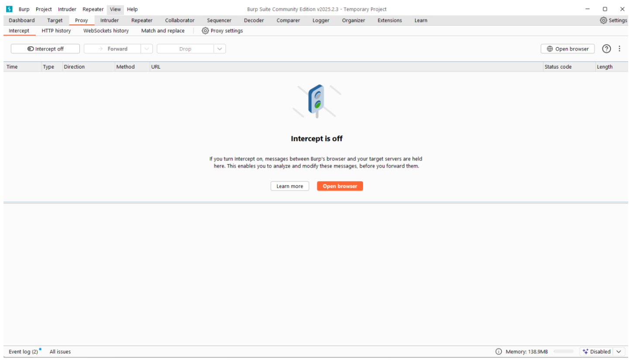Click the Burp Suite logo icon
This screenshot has width=632, height=364.
pos(9,9)
